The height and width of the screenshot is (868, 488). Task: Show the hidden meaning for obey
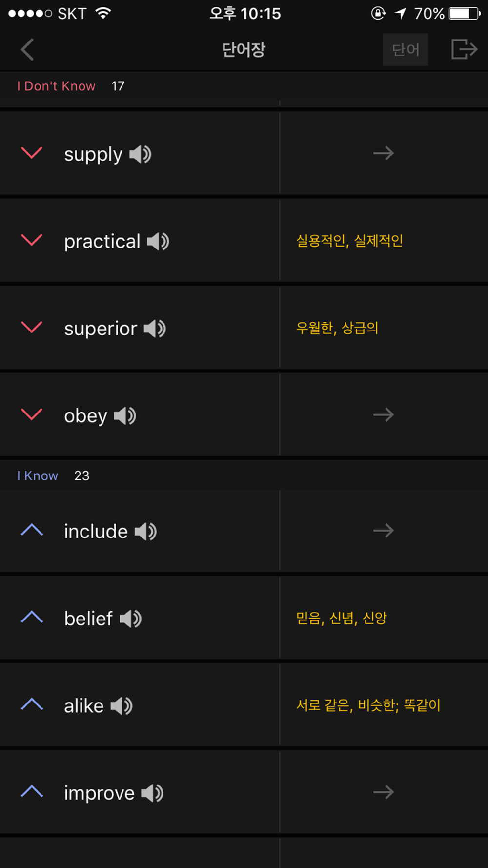pyautogui.click(x=384, y=415)
